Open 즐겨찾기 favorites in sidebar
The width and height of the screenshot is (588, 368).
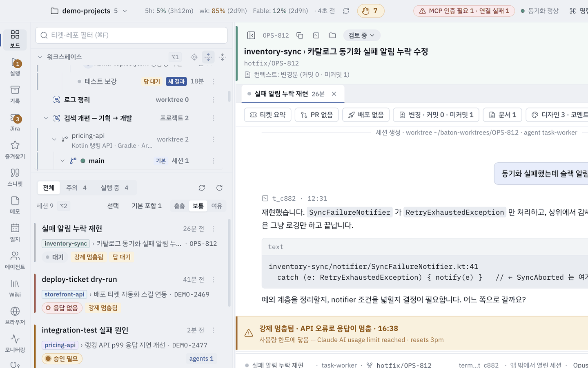[x=15, y=150]
